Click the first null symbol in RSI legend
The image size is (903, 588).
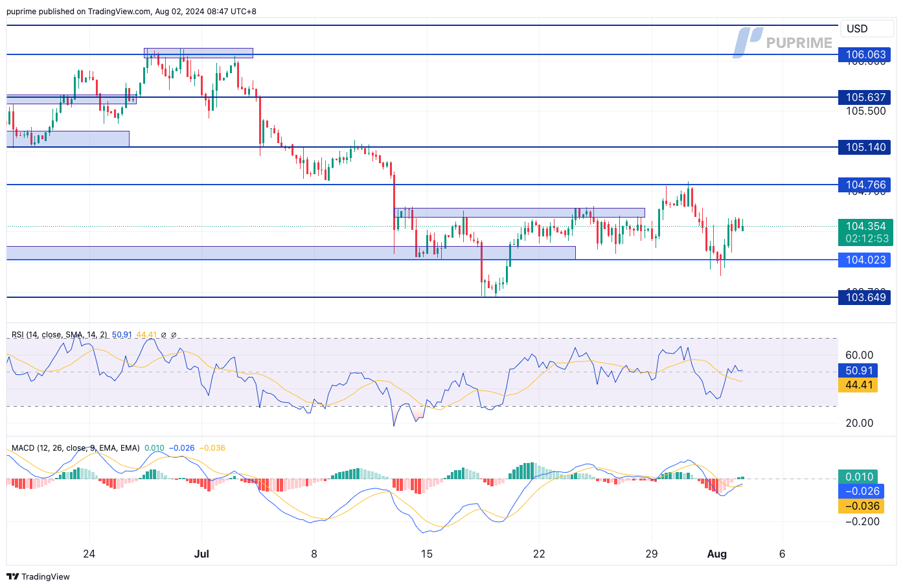coord(164,335)
